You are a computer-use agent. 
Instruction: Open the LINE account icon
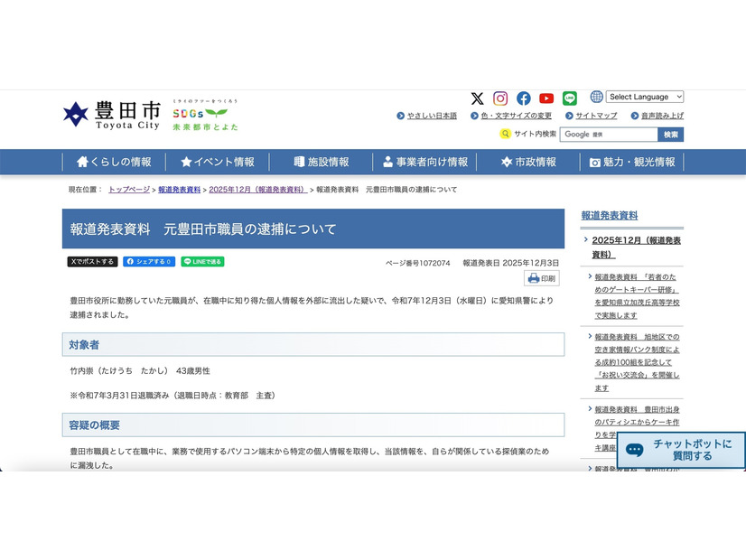click(570, 98)
